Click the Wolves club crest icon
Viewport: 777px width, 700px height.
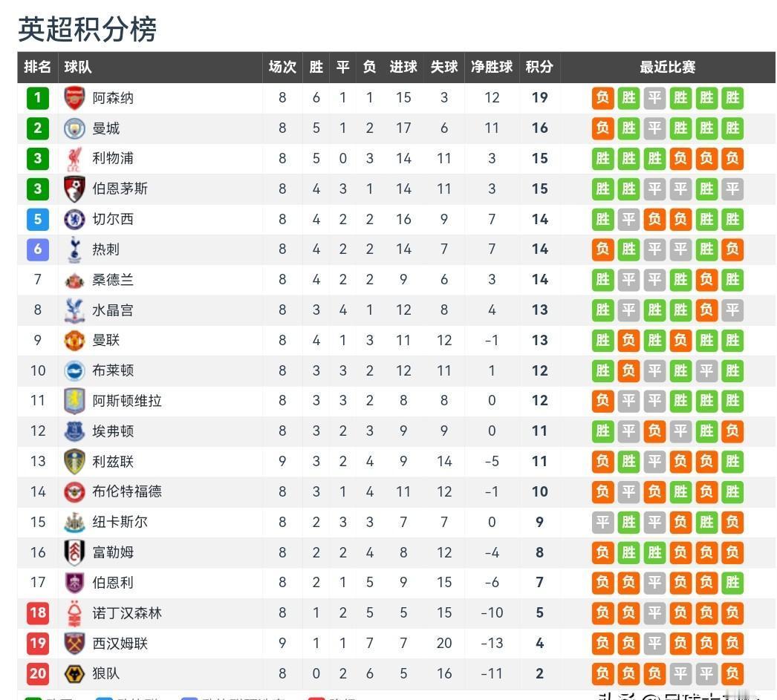pyautogui.click(x=74, y=674)
